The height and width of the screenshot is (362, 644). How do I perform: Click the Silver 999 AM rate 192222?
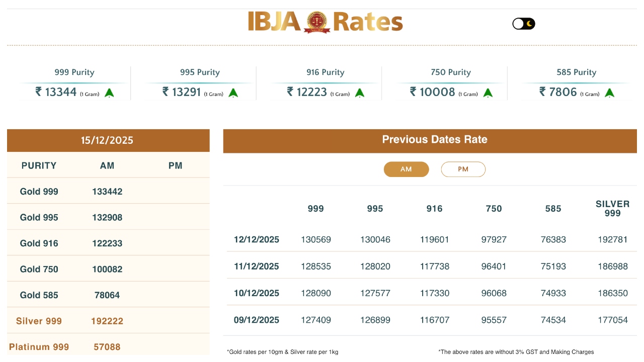tap(107, 321)
